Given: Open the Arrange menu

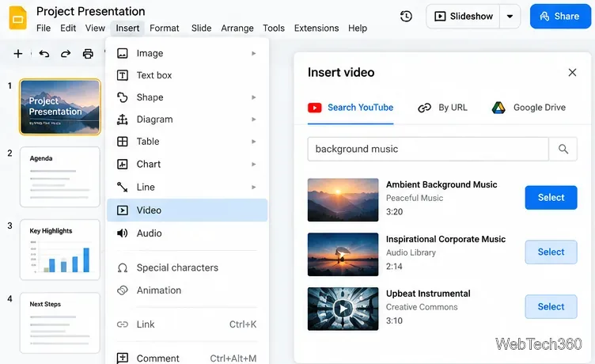Looking at the screenshot, I should point(237,28).
